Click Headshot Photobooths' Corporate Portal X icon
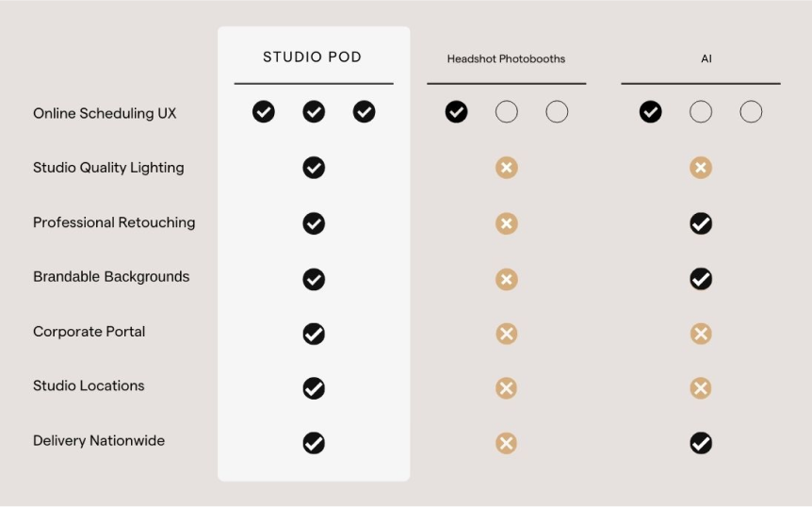The height and width of the screenshot is (507, 812). coord(507,334)
